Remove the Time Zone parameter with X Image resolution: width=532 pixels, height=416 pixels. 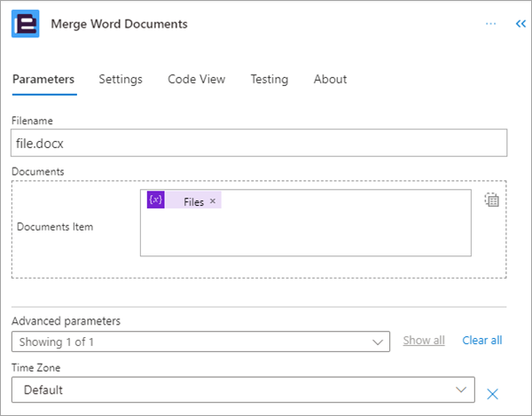pyautogui.click(x=493, y=394)
